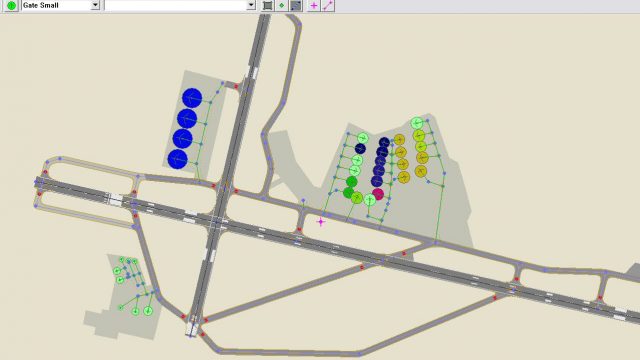Click the green circle gate icon button

click(11, 5)
